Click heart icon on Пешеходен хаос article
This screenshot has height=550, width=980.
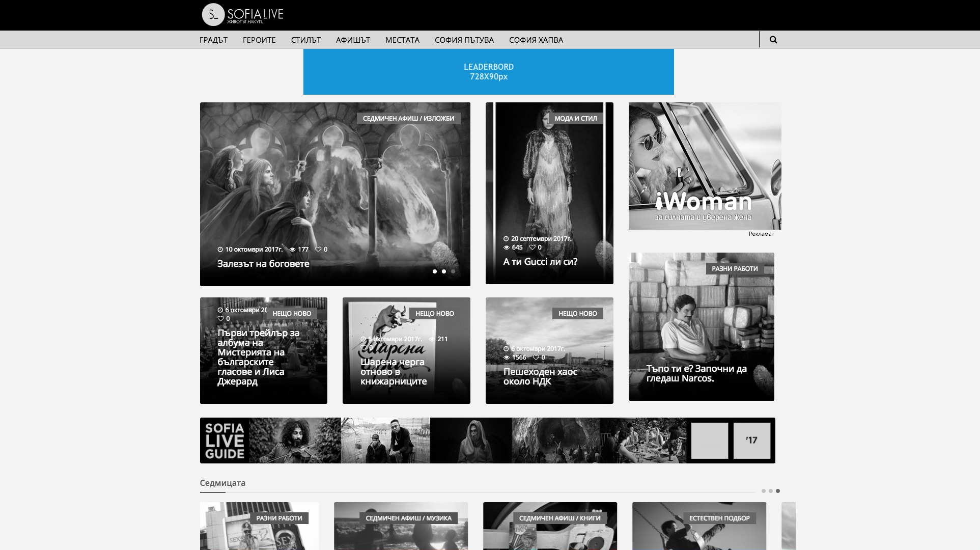536,358
